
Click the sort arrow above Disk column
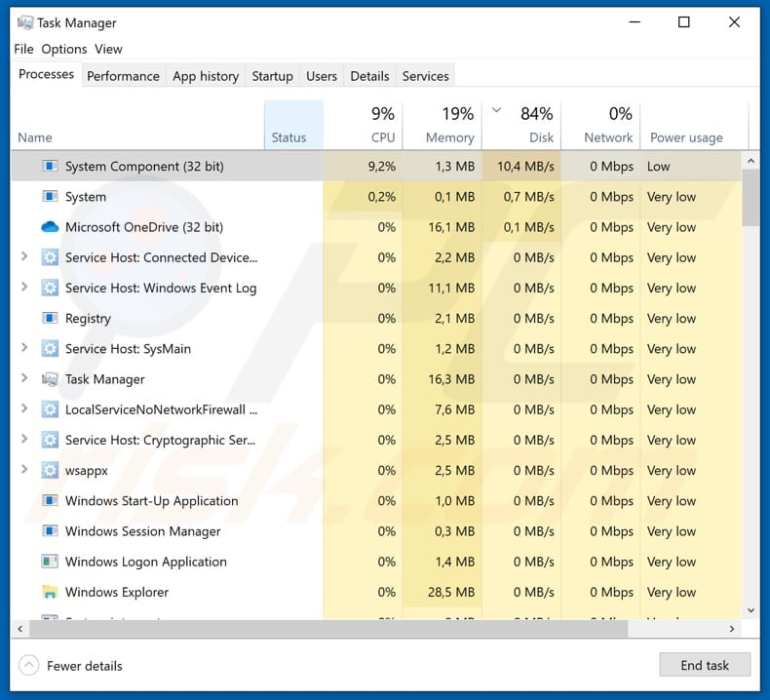496,110
